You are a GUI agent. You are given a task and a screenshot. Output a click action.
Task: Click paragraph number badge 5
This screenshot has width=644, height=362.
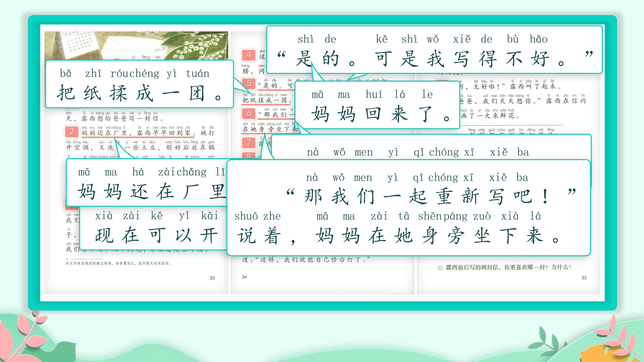click(x=249, y=83)
